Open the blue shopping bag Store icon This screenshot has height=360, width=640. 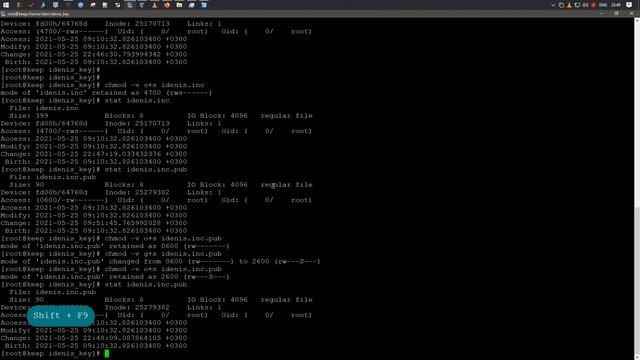(x=204, y=5)
